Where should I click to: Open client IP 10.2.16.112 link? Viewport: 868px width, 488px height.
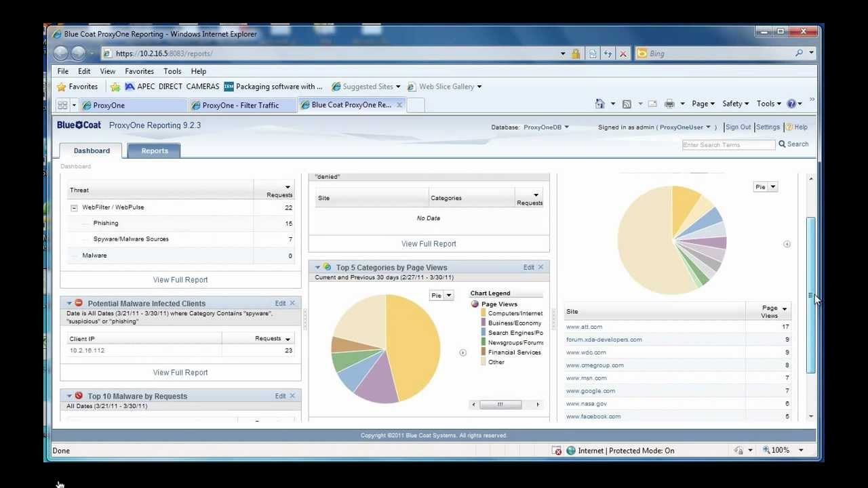click(x=87, y=350)
